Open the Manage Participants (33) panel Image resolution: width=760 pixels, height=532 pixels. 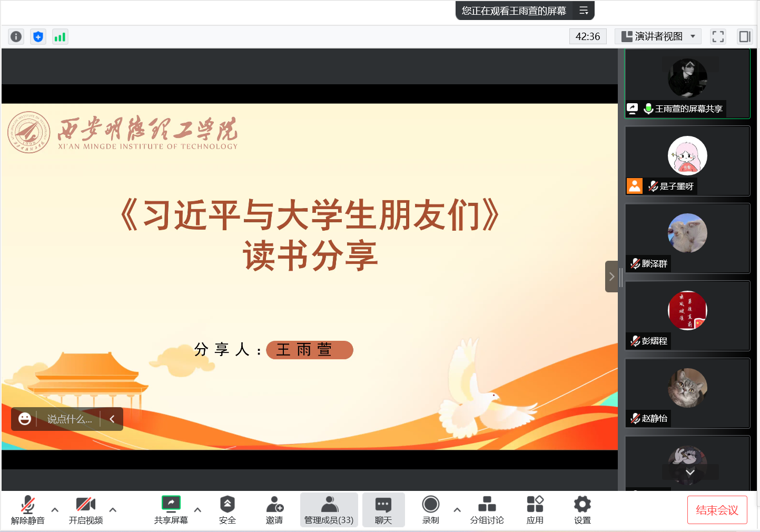click(x=329, y=510)
